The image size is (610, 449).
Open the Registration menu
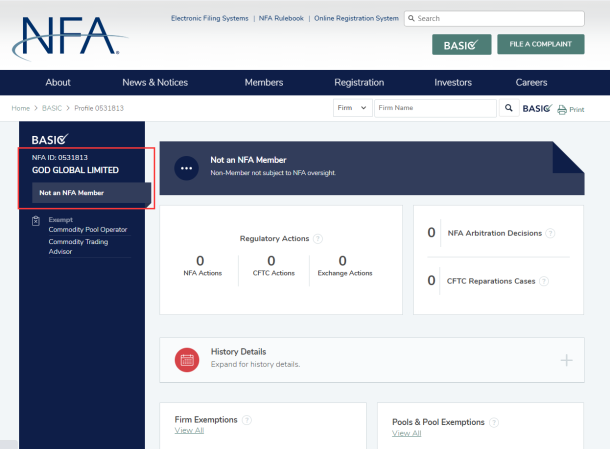(359, 82)
